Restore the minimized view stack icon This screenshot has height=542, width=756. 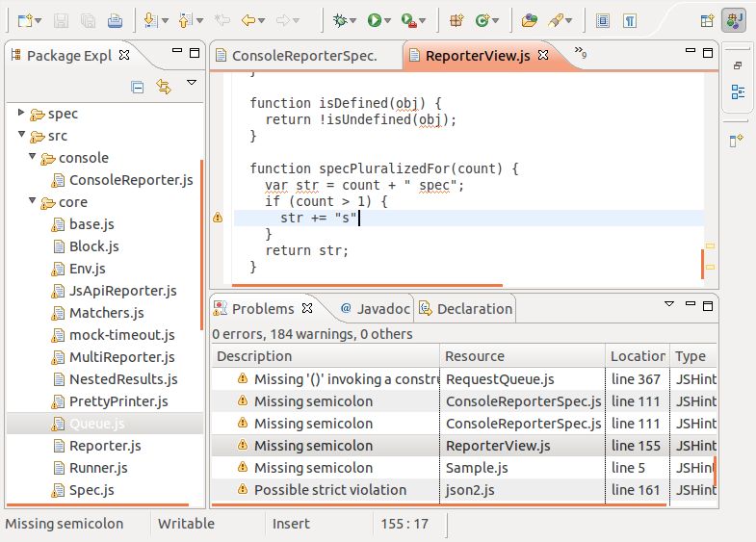[x=737, y=65]
